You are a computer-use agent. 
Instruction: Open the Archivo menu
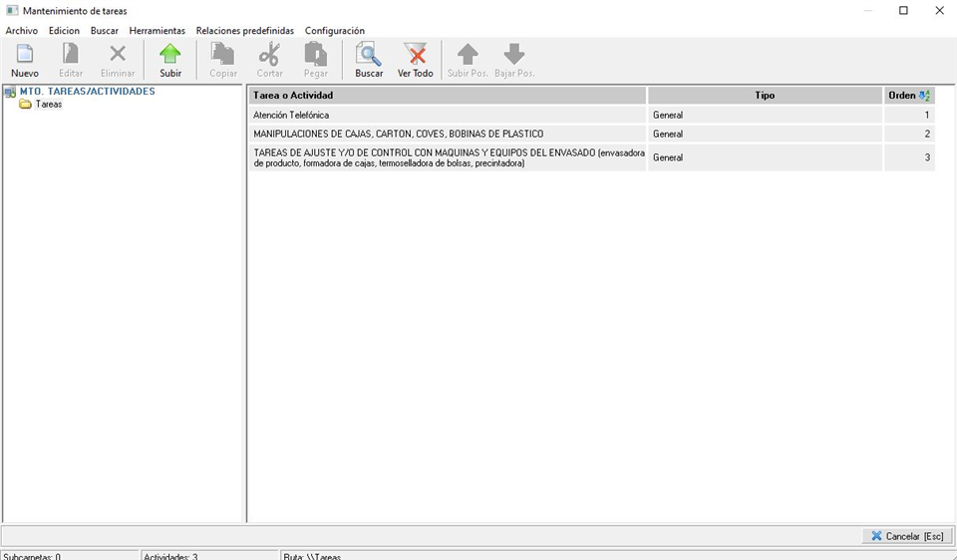coord(22,31)
